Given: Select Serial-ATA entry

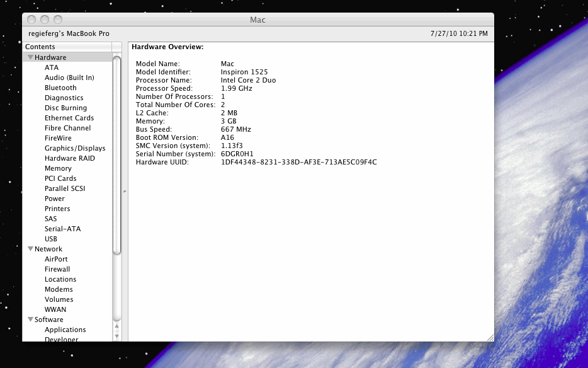Looking at the screenshot, I should coord(62,229).
